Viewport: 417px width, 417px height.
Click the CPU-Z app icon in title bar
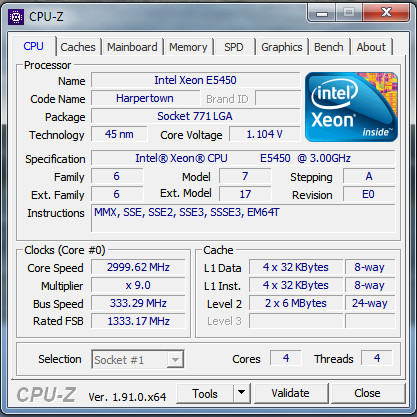[15, 17]
